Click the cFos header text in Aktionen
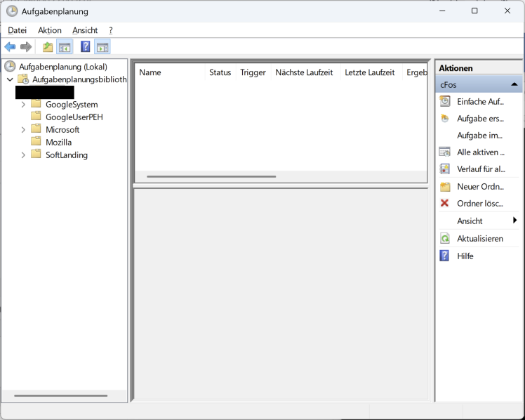Viewport: 525px width, 420px height. point(448,85)
